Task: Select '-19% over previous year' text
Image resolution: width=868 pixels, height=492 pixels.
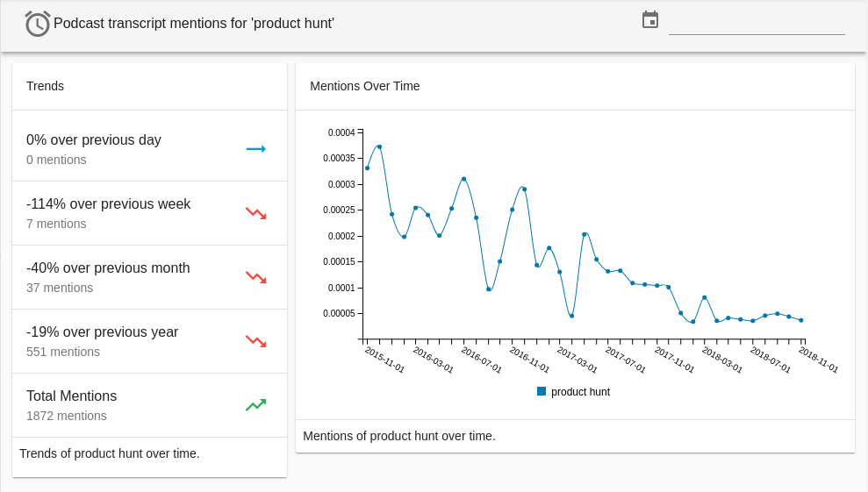Action: point(103,332)
